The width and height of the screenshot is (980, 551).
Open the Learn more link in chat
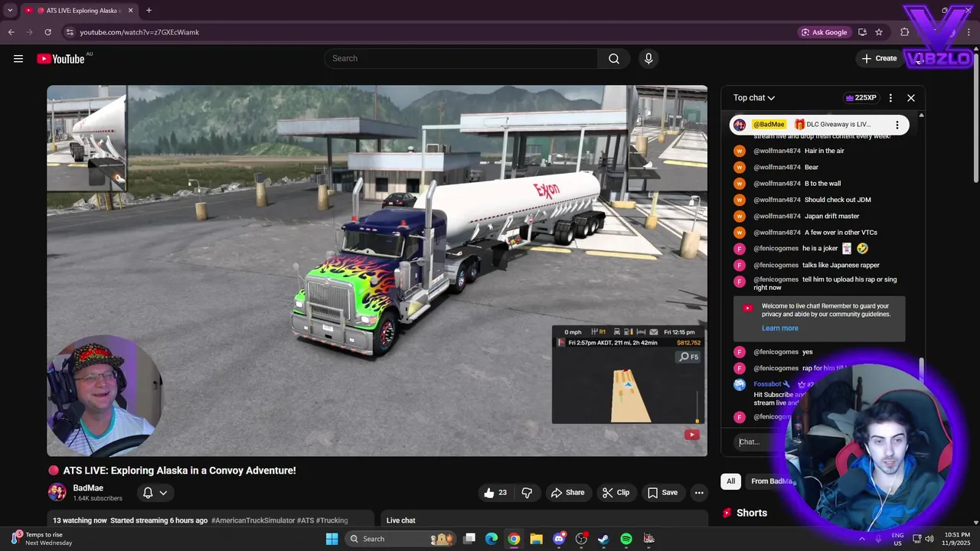tap(779, 328)
